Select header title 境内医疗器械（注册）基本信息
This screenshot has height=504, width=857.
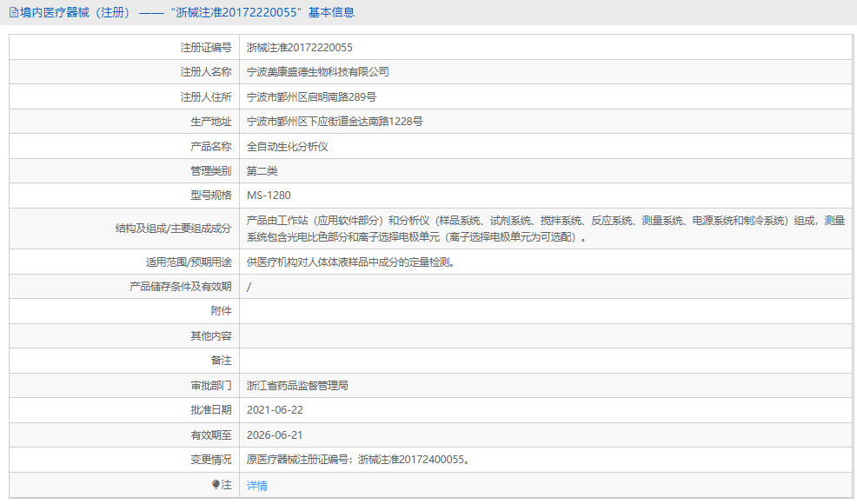[x=187, y=12]
